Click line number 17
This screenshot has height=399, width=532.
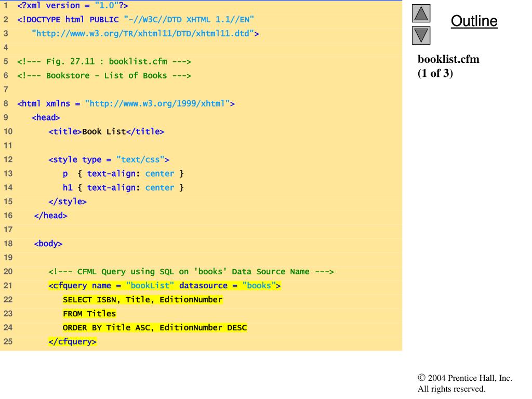click(8, 230)
